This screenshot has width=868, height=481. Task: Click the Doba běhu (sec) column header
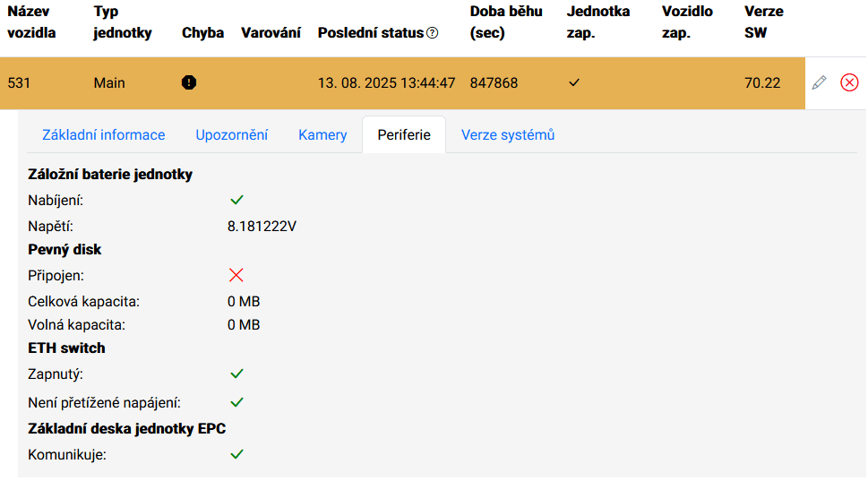tap(506, 22)
